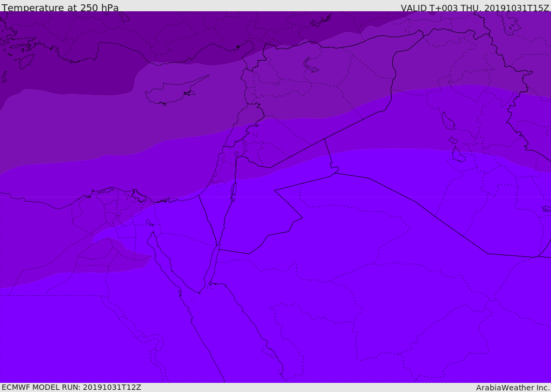Click the 'VALID T+003 THU. 20191031T15Z' label
Image resolution: width=551 pixels, height=392 pixels.
pyautogui.click(x=475, y=8)
